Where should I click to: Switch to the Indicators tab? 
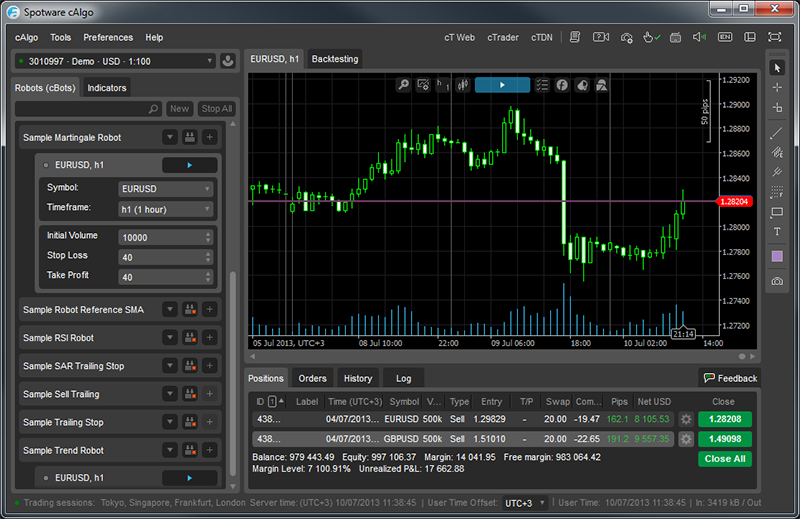tap(107, 88)
